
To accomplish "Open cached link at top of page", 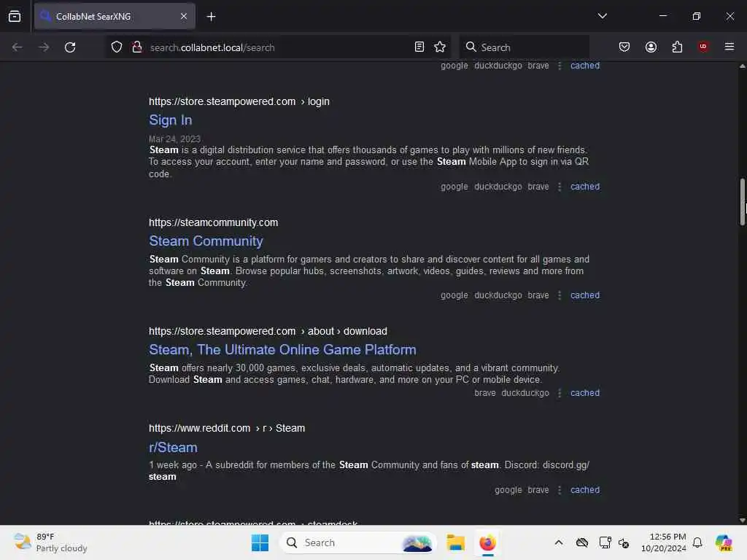I will pos(585,66).
